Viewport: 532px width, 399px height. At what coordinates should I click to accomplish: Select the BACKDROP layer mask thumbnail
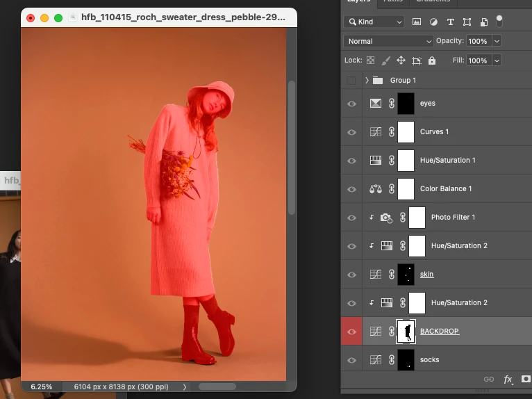point(406,331)
